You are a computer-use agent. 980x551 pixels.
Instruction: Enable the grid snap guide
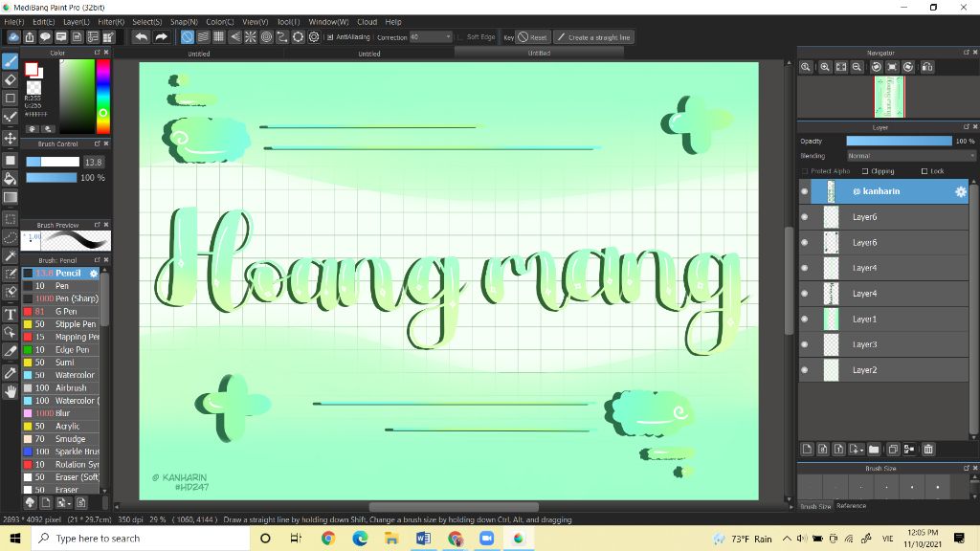(219, 37)
